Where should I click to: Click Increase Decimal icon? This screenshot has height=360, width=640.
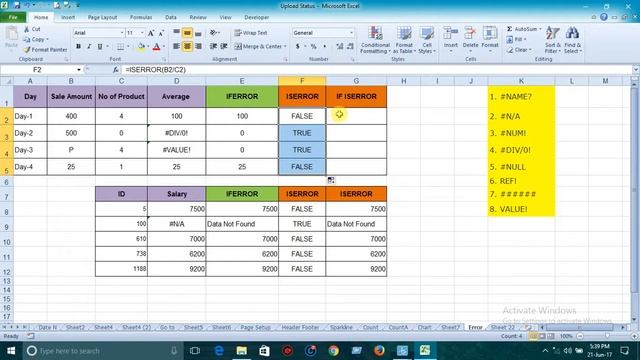coord(340,47)
